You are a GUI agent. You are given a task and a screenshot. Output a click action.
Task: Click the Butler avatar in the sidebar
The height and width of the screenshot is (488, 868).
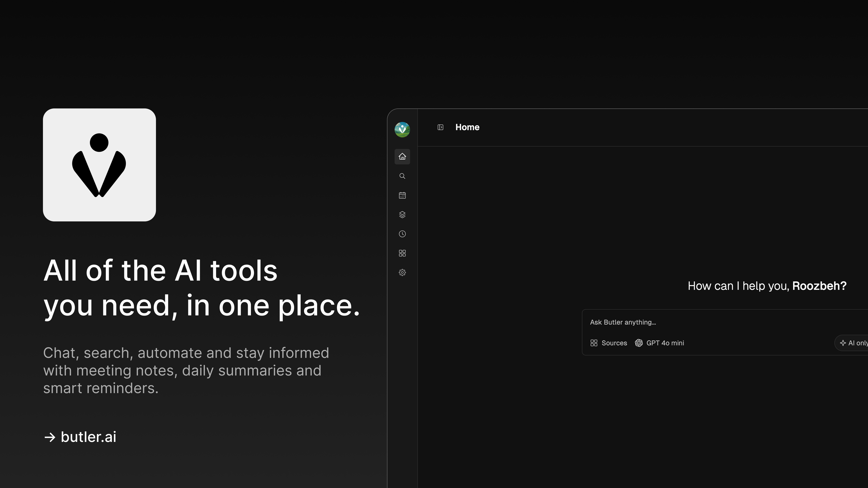click(402, 130)
